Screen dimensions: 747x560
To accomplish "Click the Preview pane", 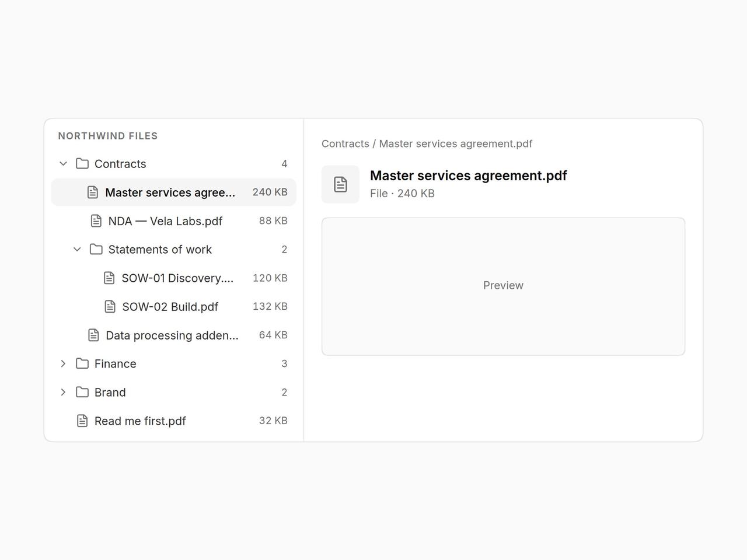I will (x=503, y=286).
